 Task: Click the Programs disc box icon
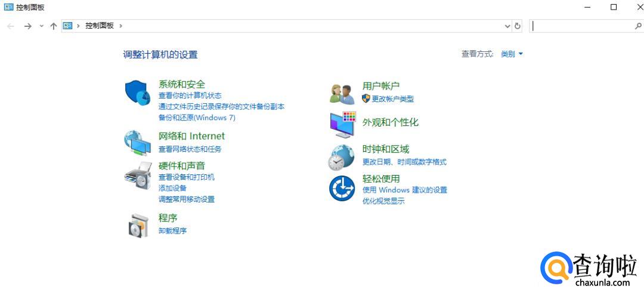138,225
